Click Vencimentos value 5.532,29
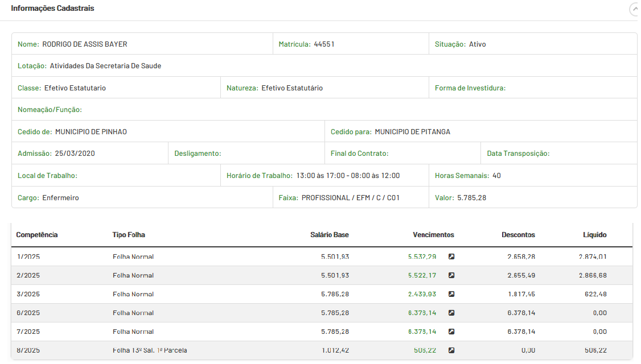641x364 pixels. point(422,257)
